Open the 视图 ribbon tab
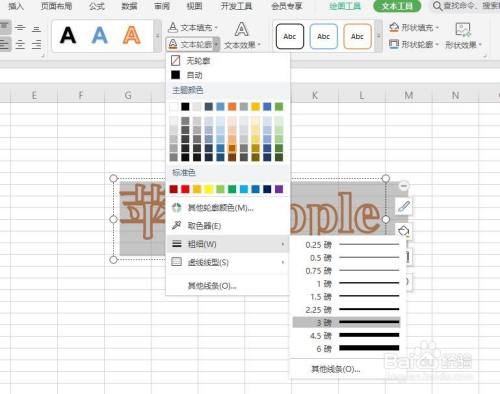 [x=194, y=6]
